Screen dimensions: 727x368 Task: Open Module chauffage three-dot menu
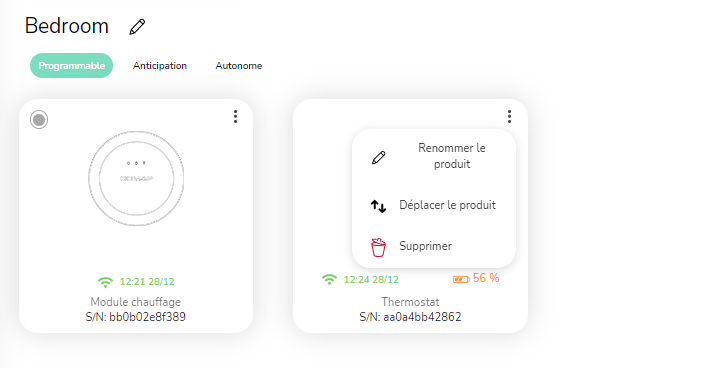pos(236,116)
